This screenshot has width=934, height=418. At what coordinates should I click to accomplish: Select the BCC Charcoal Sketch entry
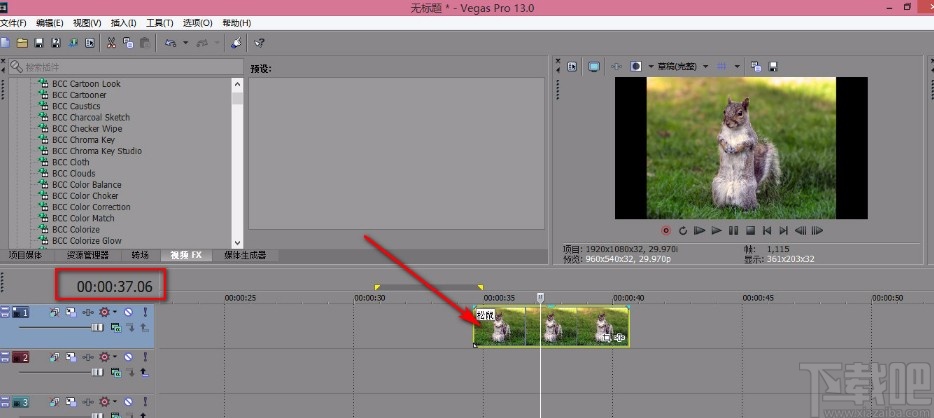91,117
